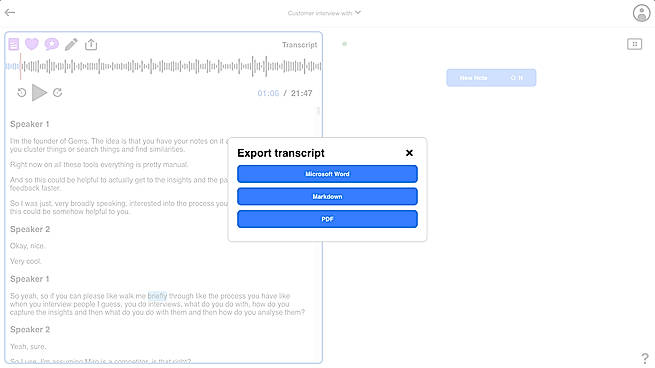
Task: Open help via the question mark
Action: click(x=645, y=358)
